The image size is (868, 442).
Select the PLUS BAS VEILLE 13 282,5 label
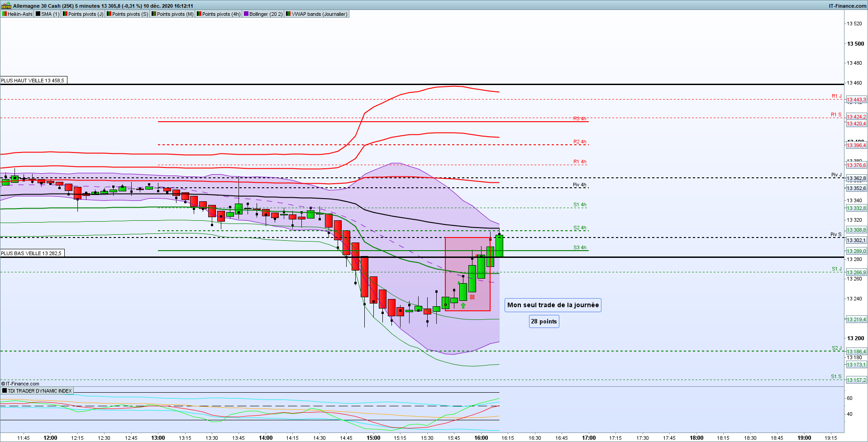[32, 253]
